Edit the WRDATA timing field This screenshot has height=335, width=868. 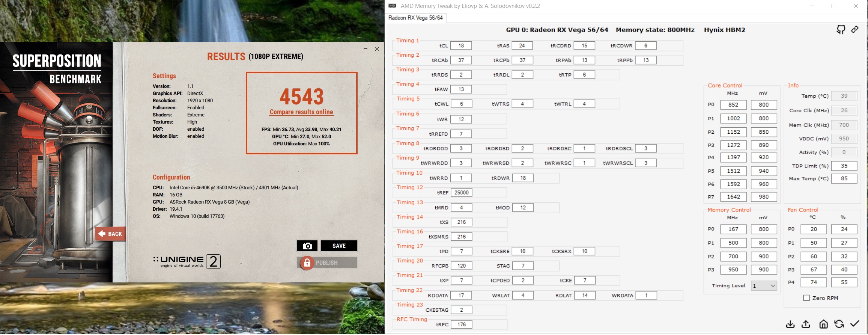tap(646, 296)
